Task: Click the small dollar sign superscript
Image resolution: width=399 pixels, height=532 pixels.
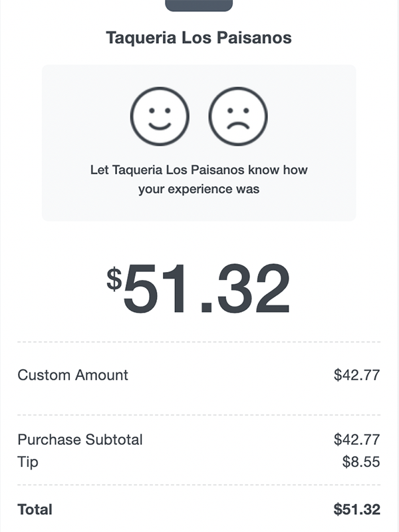Action: tap(114, 279)
